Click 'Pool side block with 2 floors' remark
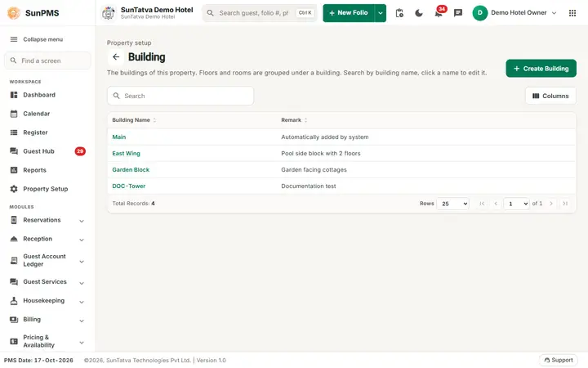The height and width of the screenshot is (368, 588). coord(321,154)
